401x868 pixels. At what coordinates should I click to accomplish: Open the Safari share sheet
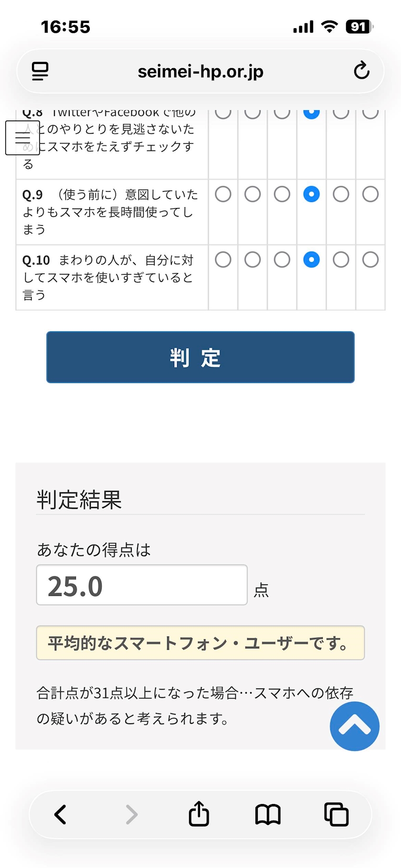pyautogui.click(x=199, y=814)
